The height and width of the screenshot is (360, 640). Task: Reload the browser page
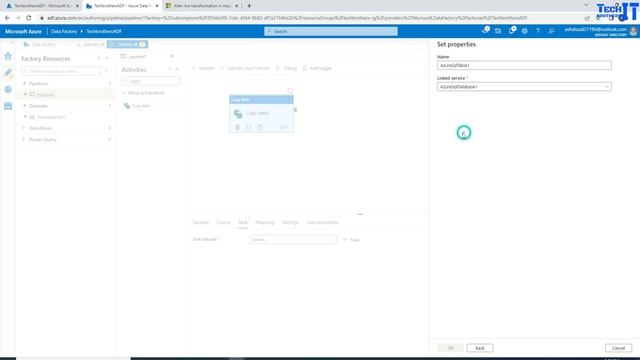pos(29,18)
